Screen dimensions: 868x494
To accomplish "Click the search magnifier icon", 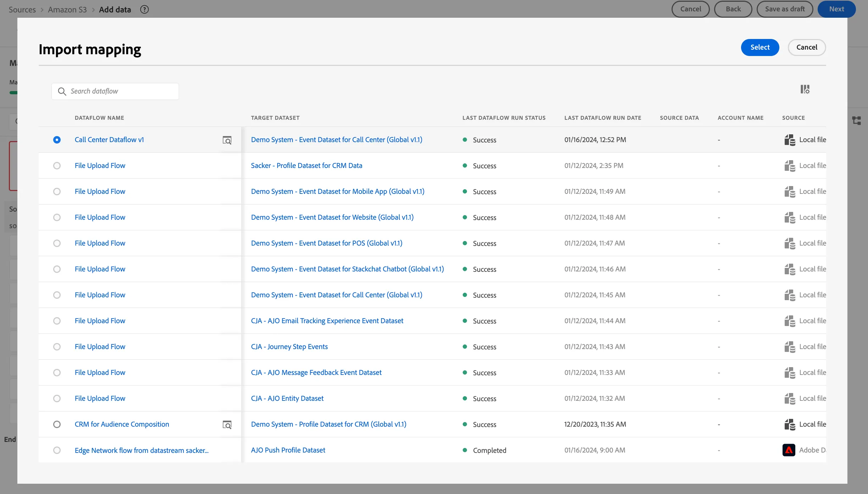I will point(62,91).
